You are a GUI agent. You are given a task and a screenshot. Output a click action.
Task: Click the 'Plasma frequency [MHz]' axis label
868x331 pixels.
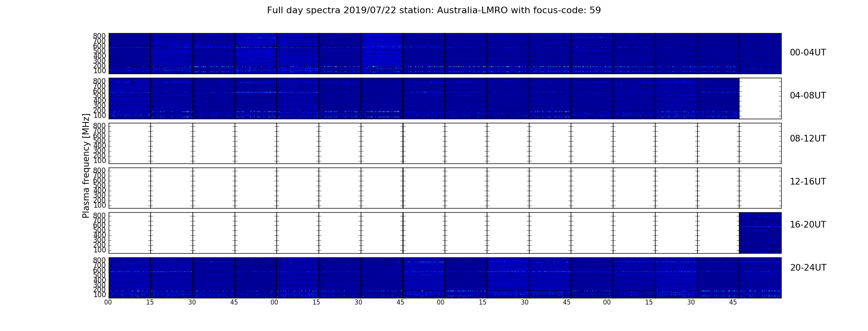(86, 165)
